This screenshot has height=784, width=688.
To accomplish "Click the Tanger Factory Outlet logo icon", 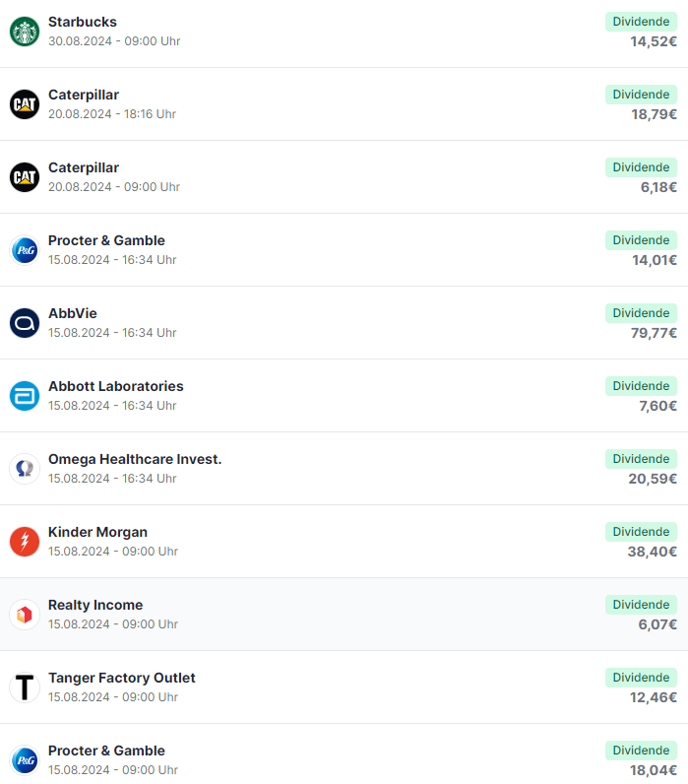I will click(x=25, y=687).
